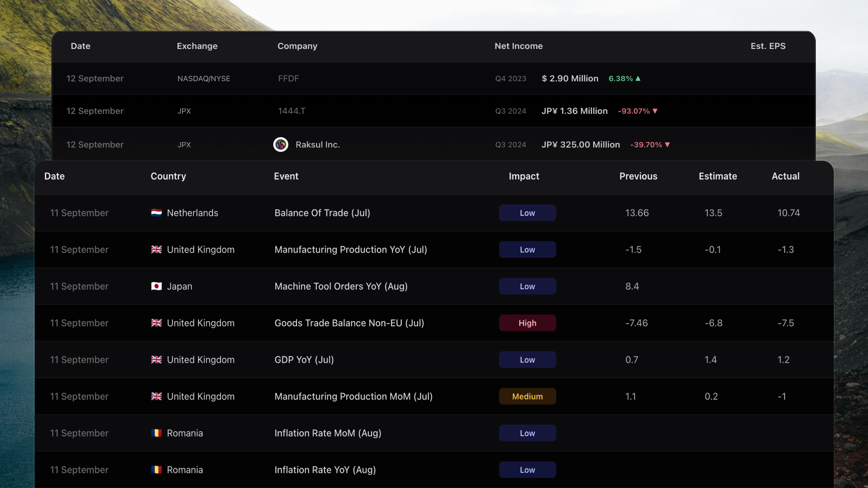Select the Machine Tool Orders YoY (Aug) event
868x488 pixels.
pos(341,286)
